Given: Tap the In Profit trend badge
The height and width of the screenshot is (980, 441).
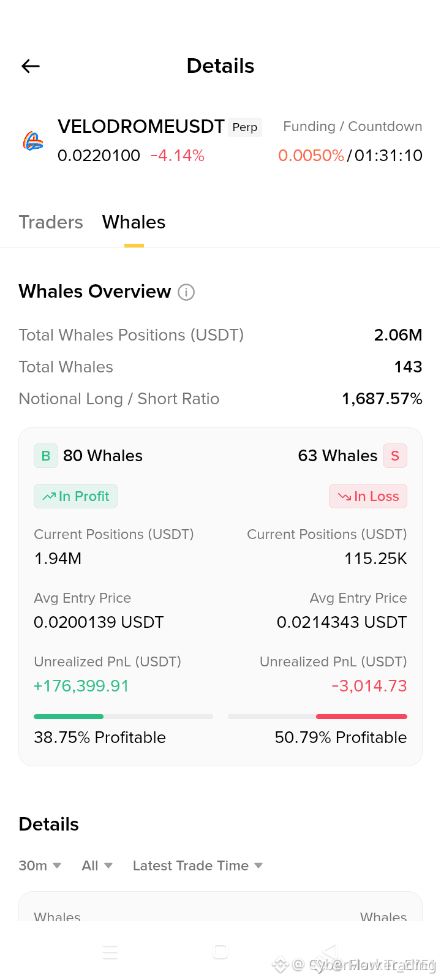Looking at the screenshot, I should point(75,496).
